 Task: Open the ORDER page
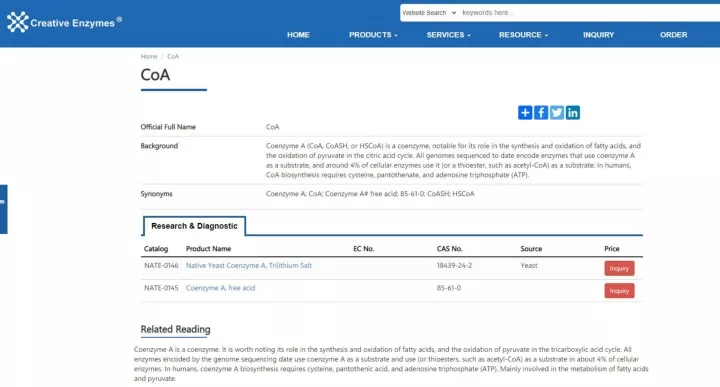pyautogui.click(x=674, y=35)
